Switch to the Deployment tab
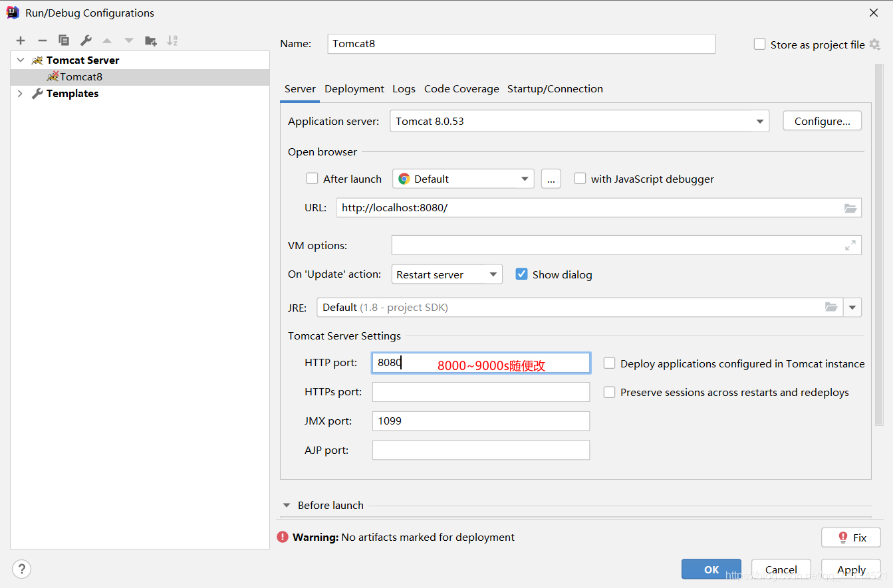This screenshot has height=588, width=893. (354, 89)
